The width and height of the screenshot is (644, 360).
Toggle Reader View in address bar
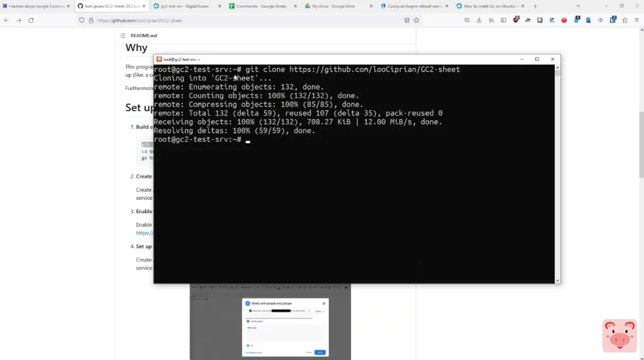[x=407, y=20]
